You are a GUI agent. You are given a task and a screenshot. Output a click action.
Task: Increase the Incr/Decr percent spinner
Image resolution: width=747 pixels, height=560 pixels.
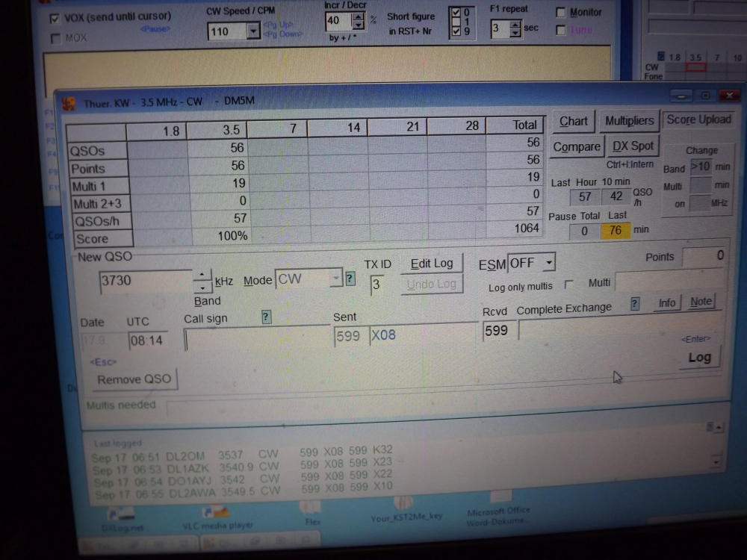pos(359,17)
